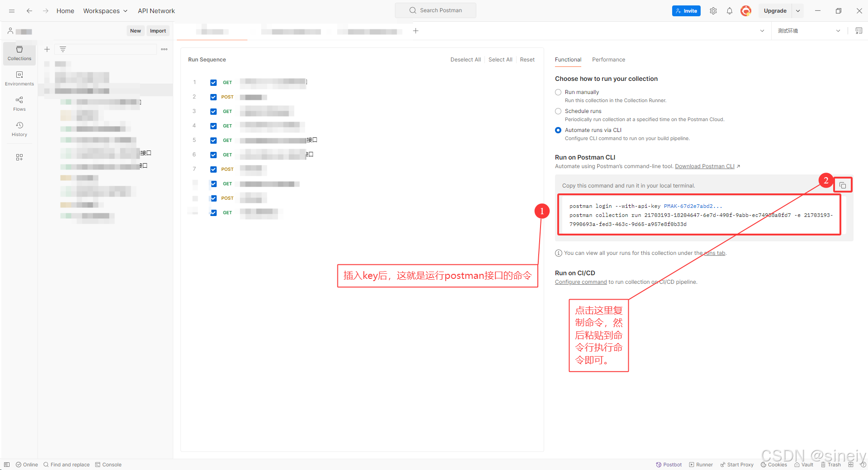Open Download Postman CLI link
Viewport: 868px width, 470px height.
coord(705,166)
